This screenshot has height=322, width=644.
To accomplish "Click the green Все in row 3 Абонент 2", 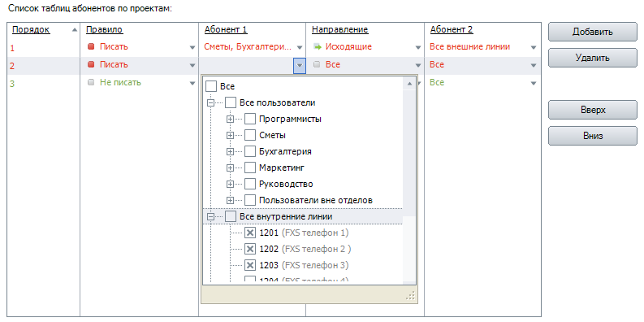I will [x=437, y=82].
